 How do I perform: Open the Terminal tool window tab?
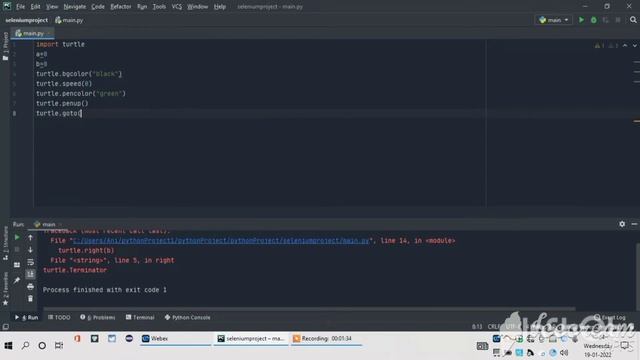tap(140, 317)
